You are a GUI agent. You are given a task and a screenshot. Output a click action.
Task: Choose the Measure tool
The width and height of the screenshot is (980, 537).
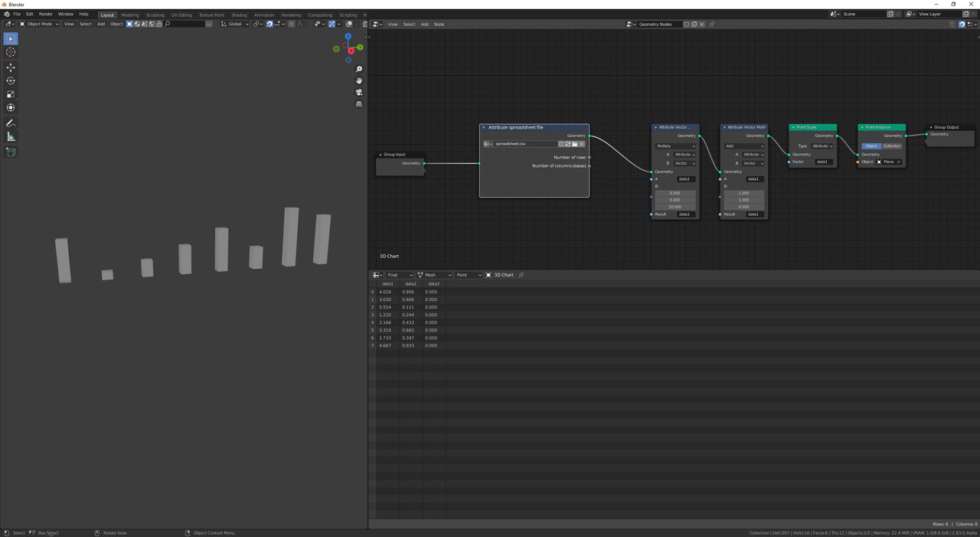(11, 137)
